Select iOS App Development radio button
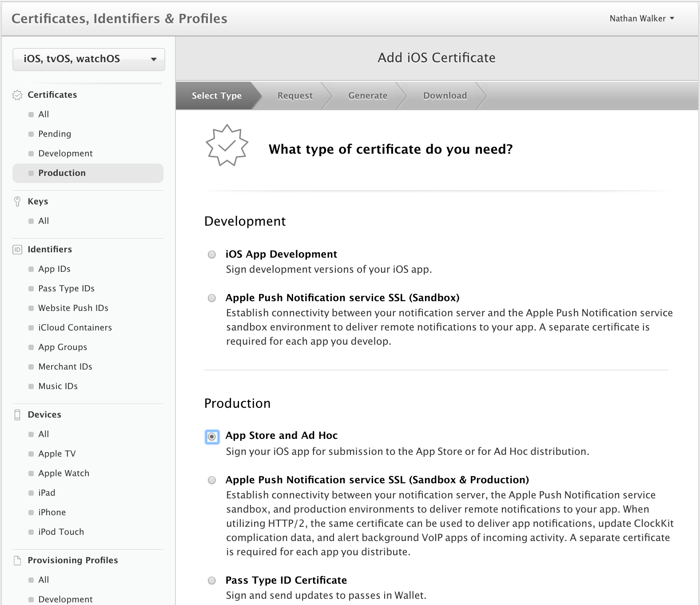This screenshot has width=700, height=605. click(x=212, y=255)
